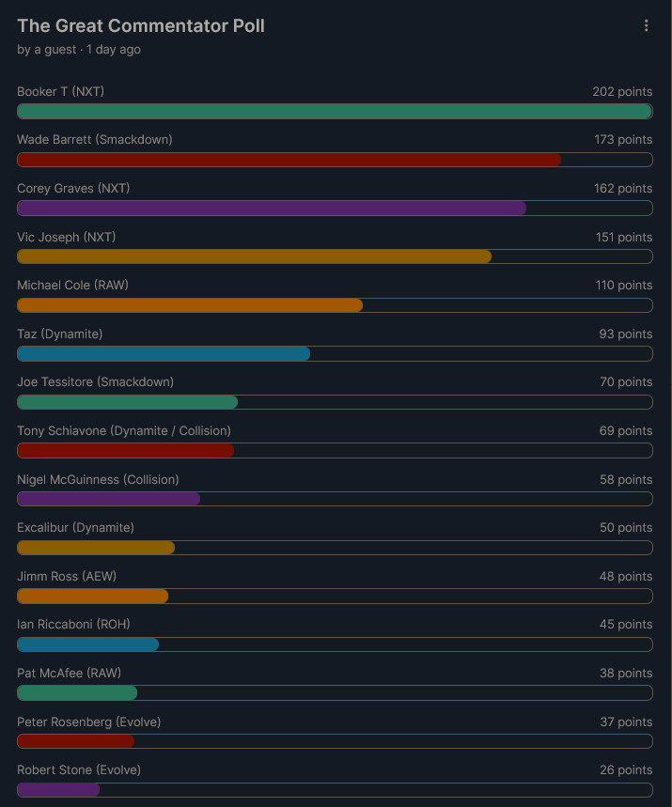This screenshot has width=672, height=807.
Task: Click Booker T's green result bar
Action: tap(335, 112)
